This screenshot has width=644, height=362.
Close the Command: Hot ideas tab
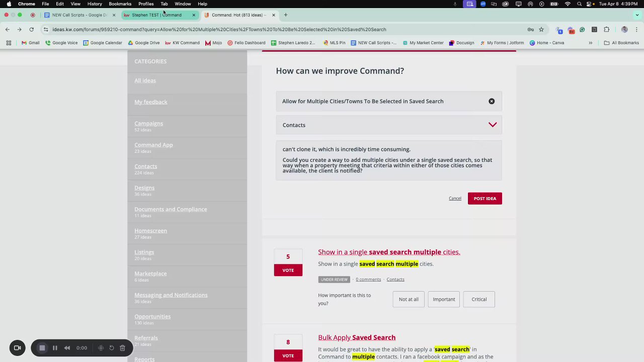273,15
